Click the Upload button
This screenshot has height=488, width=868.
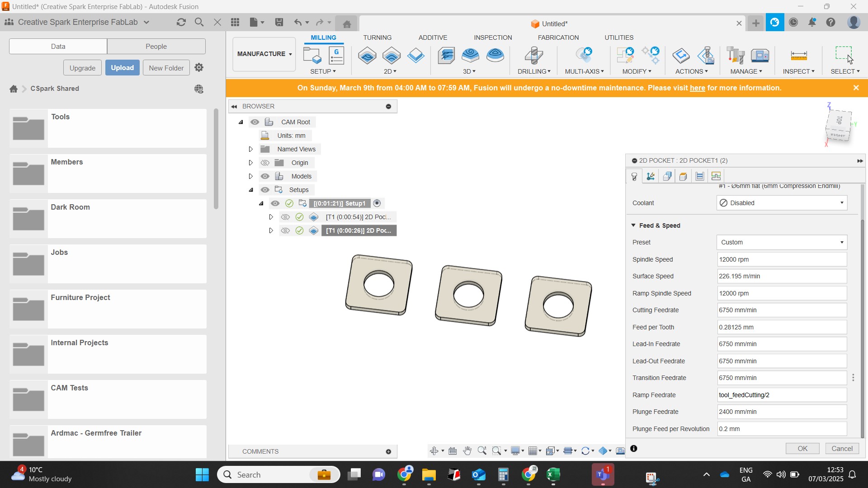coord(123,68)
